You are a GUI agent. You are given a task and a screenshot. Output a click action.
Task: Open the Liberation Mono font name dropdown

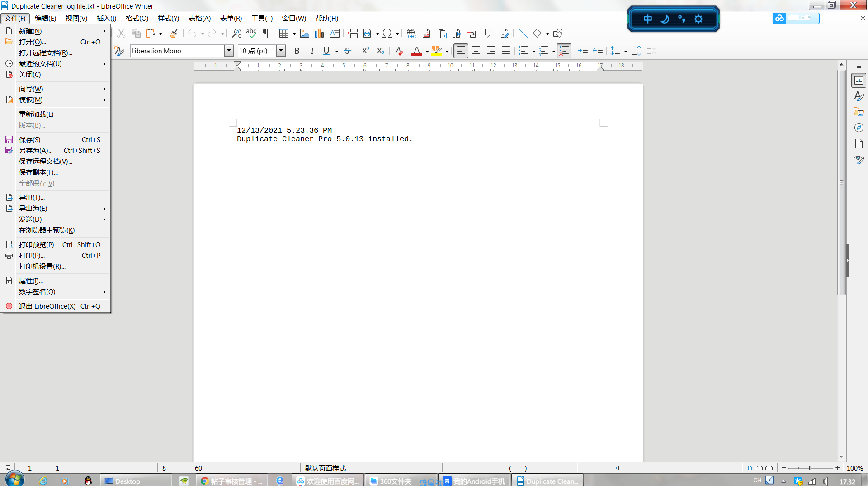tap(229, 51)
